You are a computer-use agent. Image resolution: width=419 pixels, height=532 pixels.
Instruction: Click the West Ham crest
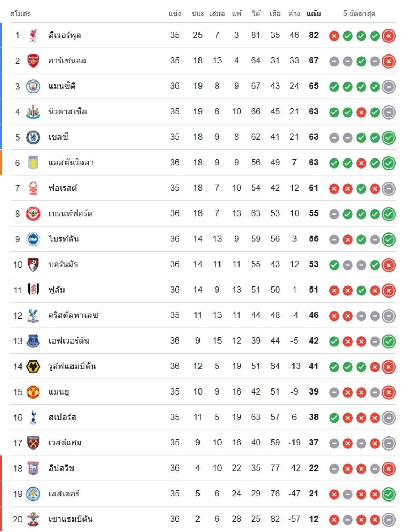pyautogui.click(x=33, y=443)
